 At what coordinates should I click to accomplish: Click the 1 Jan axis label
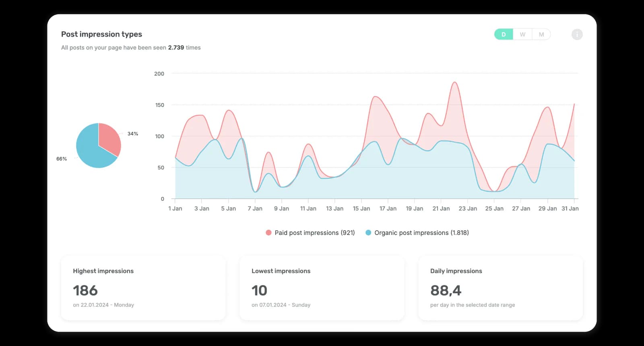pyautogui.click(x=175, y=208)
